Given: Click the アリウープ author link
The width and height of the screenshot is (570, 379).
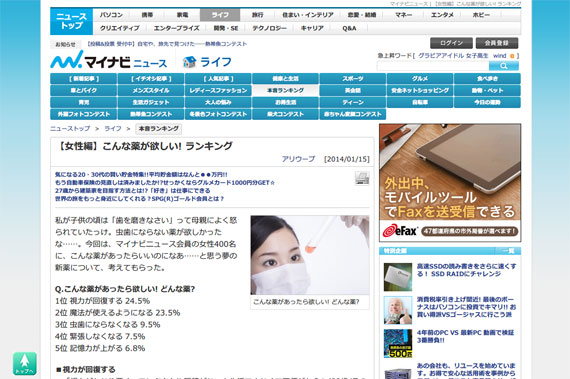Looking at the screenshot, I should [x=298, y=159].
